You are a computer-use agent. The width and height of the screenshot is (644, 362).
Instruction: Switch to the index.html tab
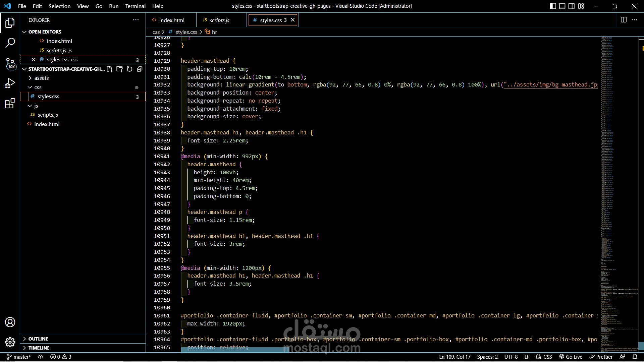coord(171,20)
